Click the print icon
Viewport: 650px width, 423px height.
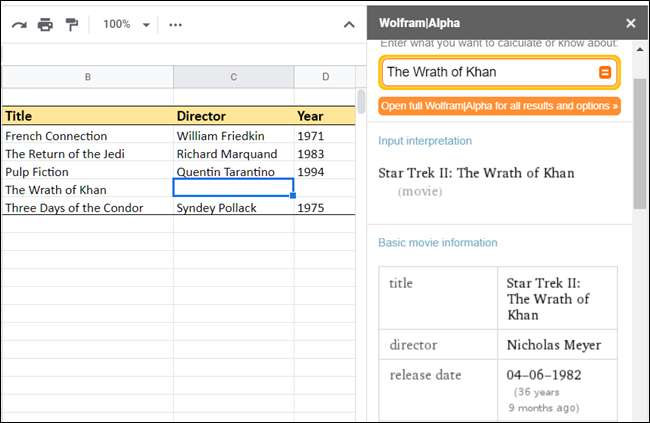click(45, 25)
